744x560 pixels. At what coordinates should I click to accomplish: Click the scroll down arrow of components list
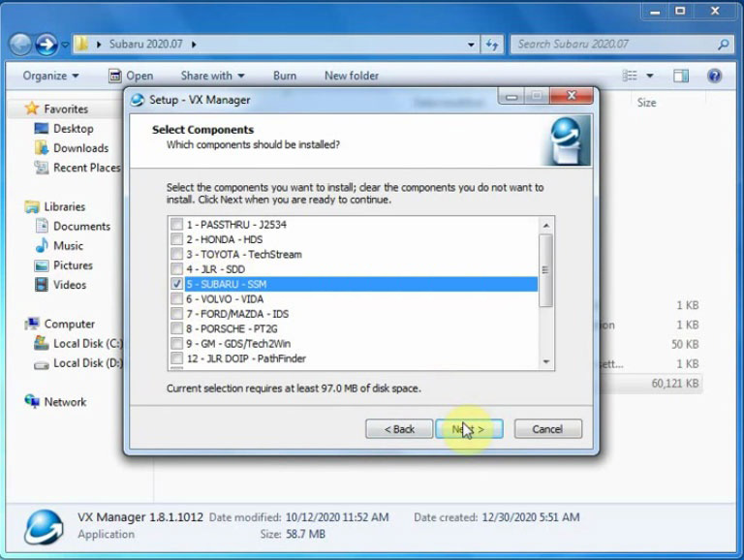546,361
